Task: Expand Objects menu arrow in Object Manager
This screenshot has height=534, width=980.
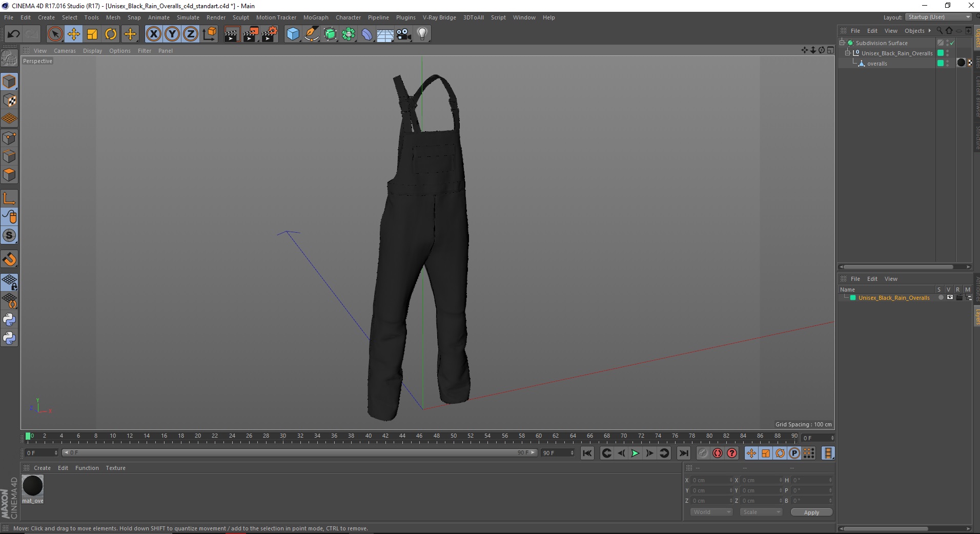Action: tap(930, 31)
